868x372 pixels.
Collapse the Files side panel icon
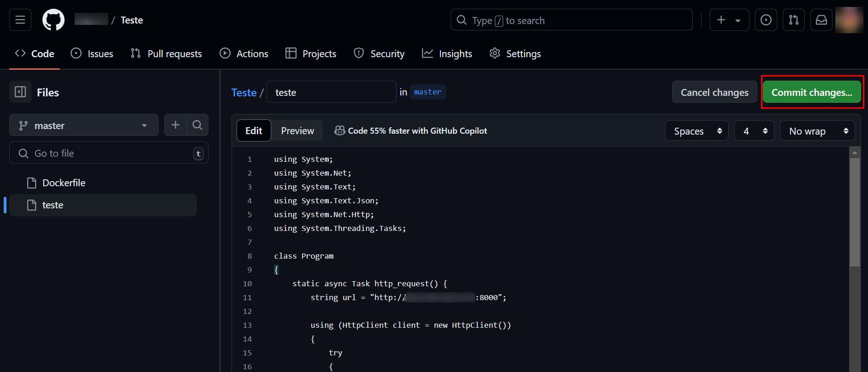pyautogui.click(x=20, y=92)
